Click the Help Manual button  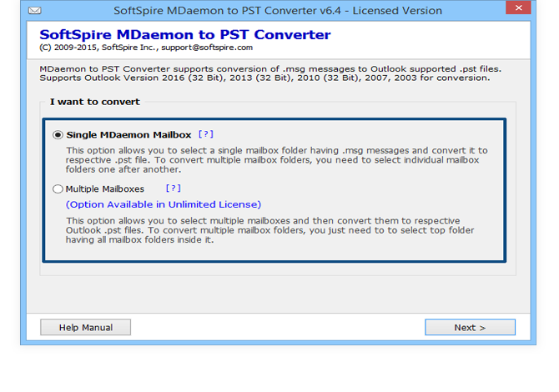(86, 327)
